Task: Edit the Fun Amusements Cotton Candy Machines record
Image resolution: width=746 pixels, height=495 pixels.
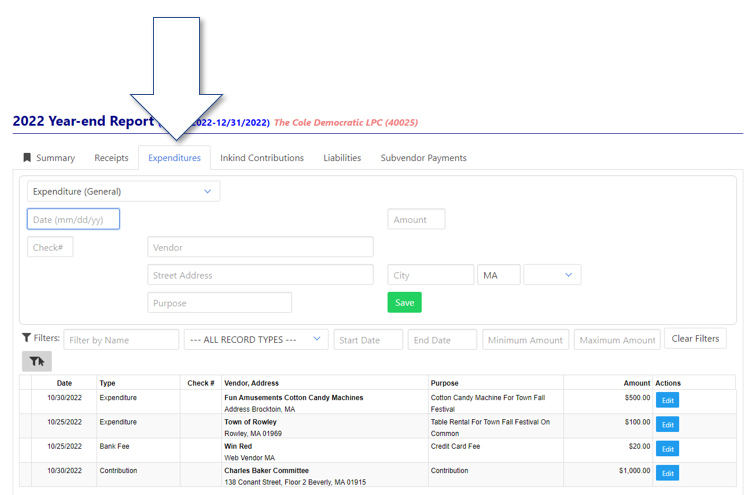Action: [667, 400]
